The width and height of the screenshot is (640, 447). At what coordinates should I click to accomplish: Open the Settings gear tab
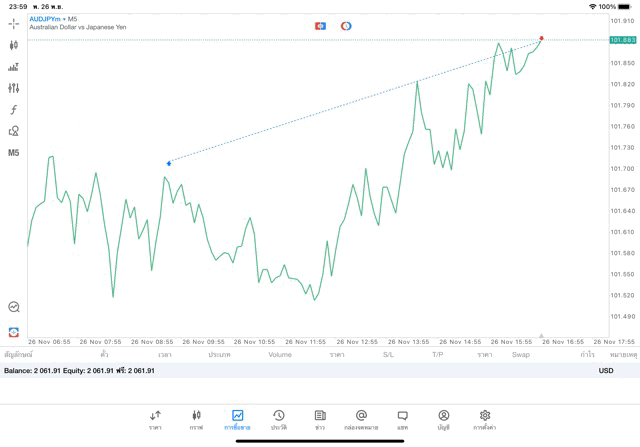pyautogui.click(x=485, y=419)
